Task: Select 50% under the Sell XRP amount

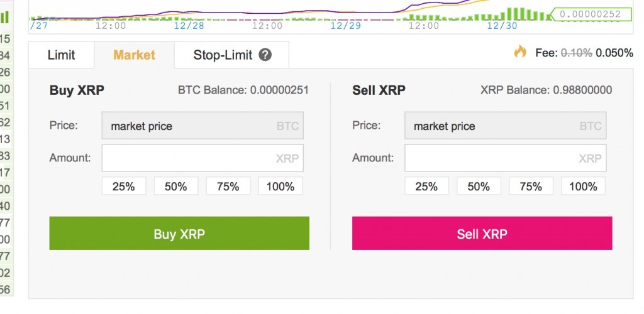Action: click(479, 186)
